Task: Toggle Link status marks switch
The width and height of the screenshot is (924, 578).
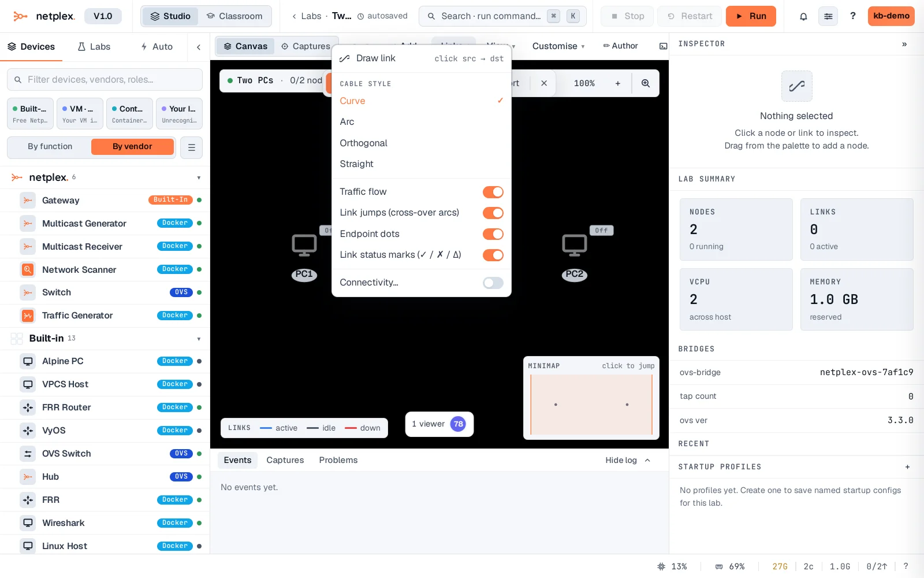Action: (493, 255)
